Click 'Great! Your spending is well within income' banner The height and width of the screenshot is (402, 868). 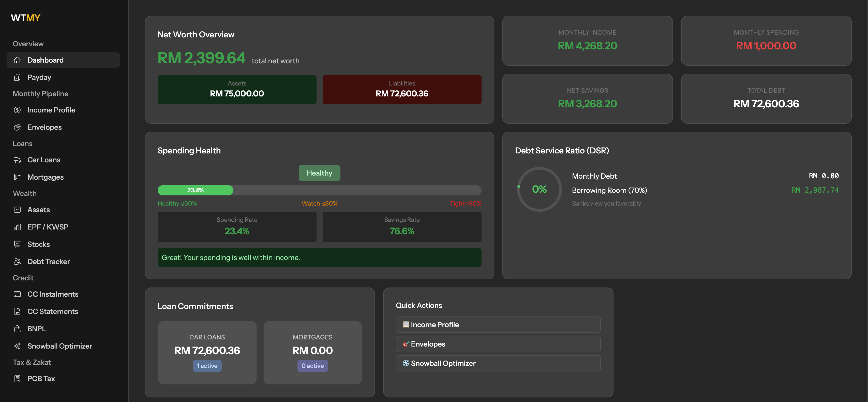pyautogui.click(x=319, y=258)
